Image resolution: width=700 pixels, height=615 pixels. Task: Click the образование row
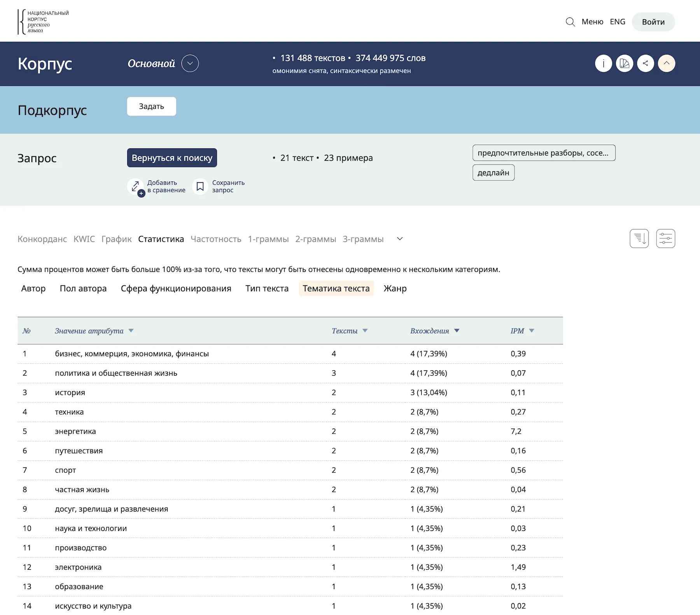click(290, 587)
